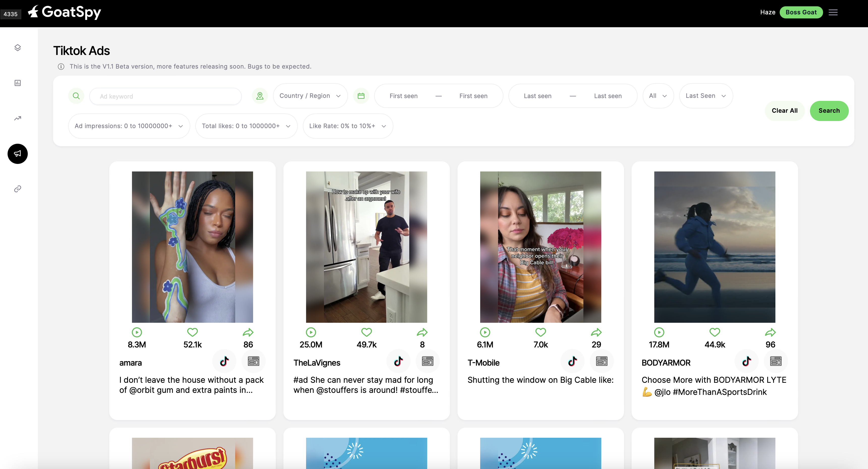Click the 25.0M views count

point(311,345)
